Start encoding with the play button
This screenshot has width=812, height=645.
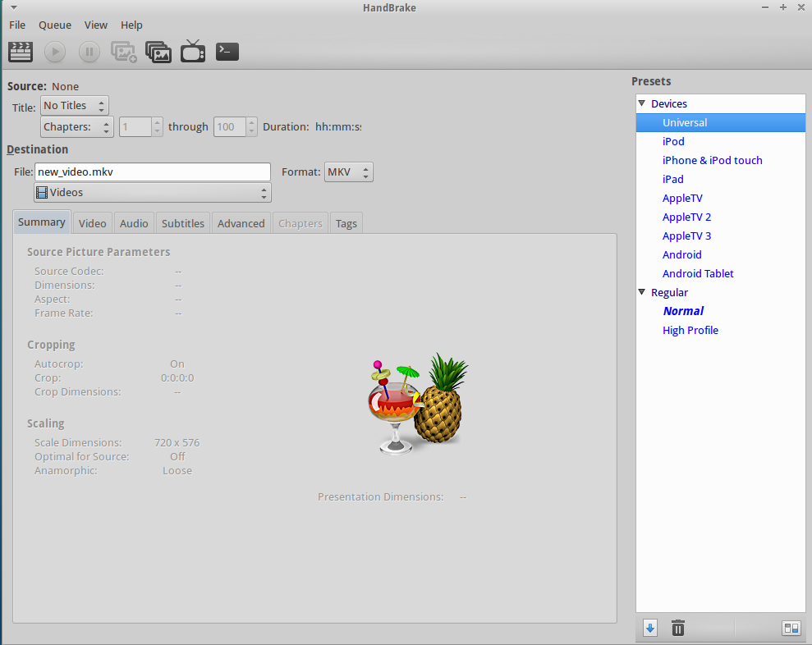pos(55,52)
